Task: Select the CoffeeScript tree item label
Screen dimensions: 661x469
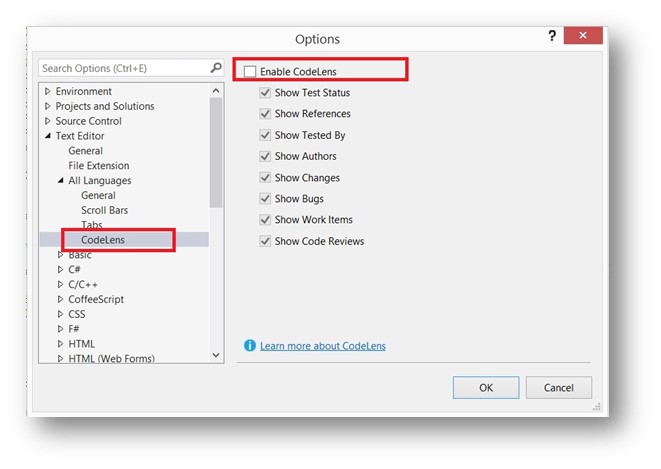Action: pos(96,299)
